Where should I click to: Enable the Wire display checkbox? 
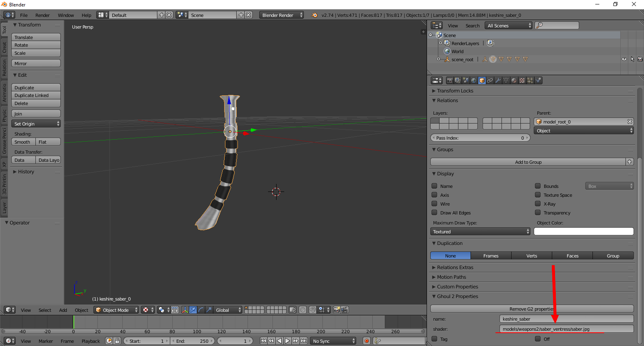click(434, 204)
